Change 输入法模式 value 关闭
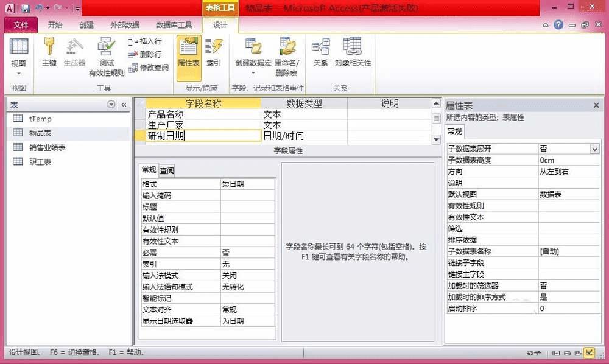 tap(248, 276)
